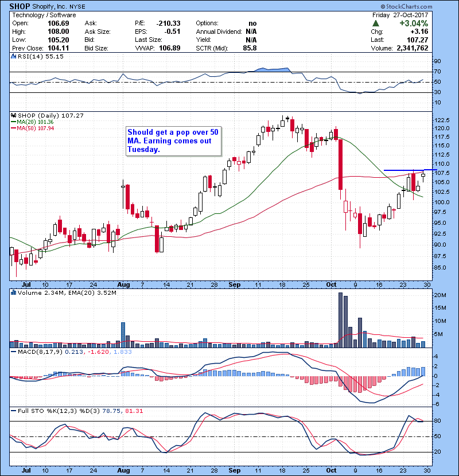
Task: Click the 122.5 price axis label
Action: 442,120
